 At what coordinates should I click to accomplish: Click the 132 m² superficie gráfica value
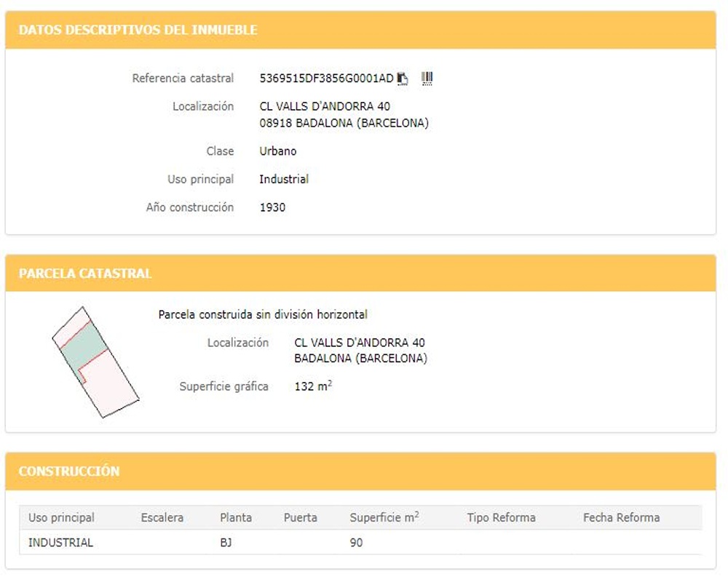point(313,386)
